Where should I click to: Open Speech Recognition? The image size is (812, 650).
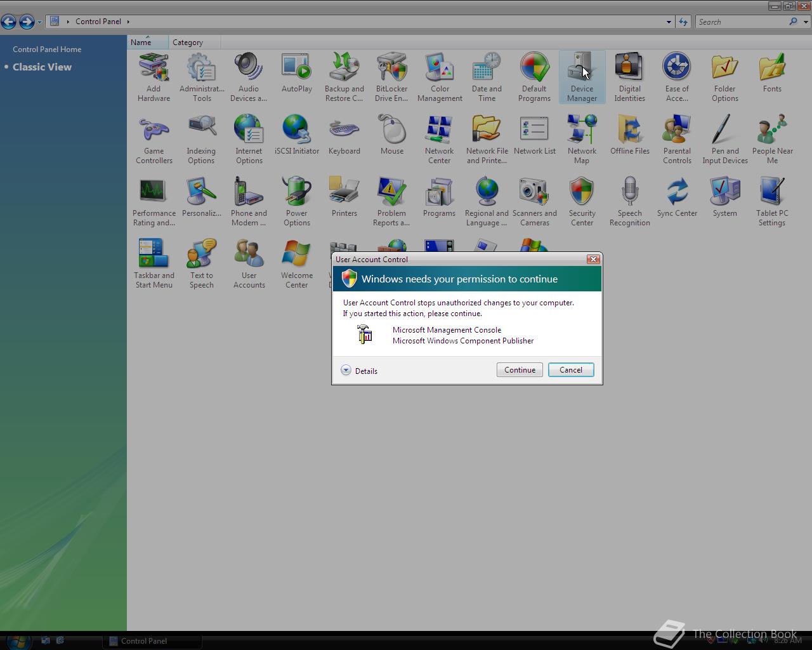tap(629, 201)
